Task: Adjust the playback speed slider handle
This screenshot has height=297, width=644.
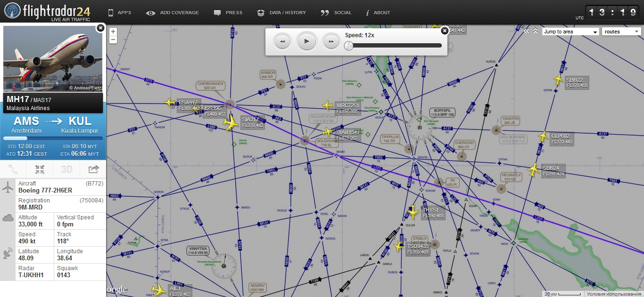Action: point(348,46)
